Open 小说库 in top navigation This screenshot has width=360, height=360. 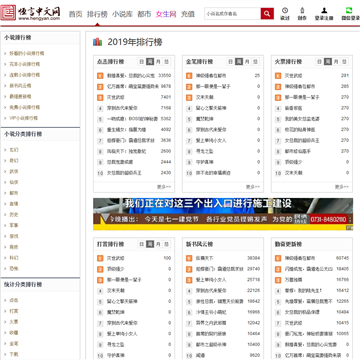click(122, 14)
